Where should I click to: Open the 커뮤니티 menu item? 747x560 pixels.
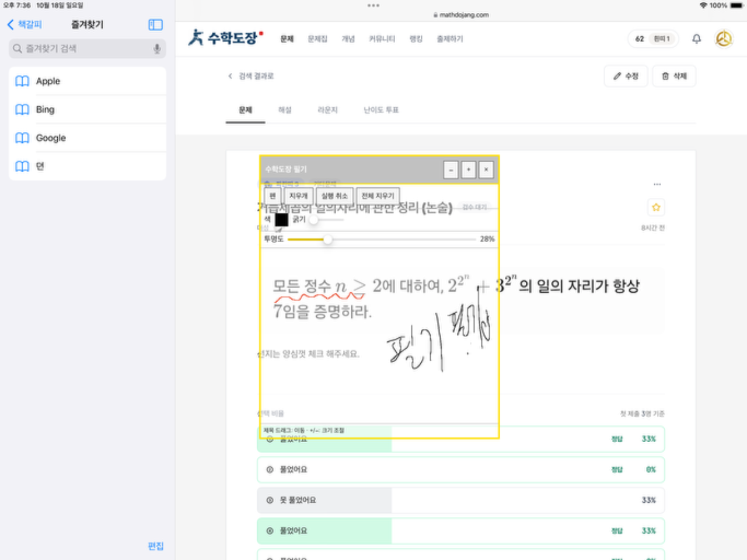click(x=382, y=39)
